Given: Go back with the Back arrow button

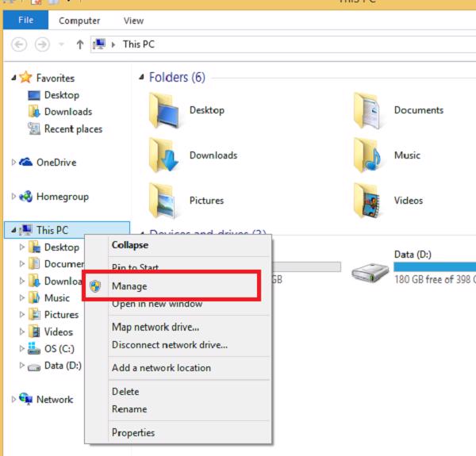Looking at the screenshot, I should point(19,44).
